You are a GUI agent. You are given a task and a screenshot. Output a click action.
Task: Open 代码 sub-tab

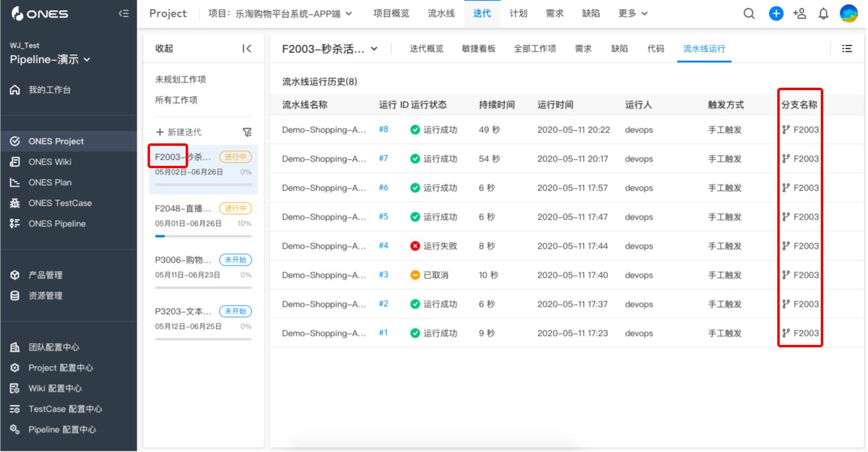point(656,48)
